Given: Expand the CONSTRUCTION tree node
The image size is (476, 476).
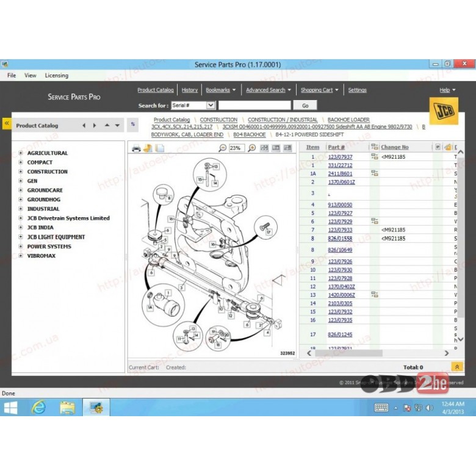Looking at the screenshot, I should coord(21,171).
